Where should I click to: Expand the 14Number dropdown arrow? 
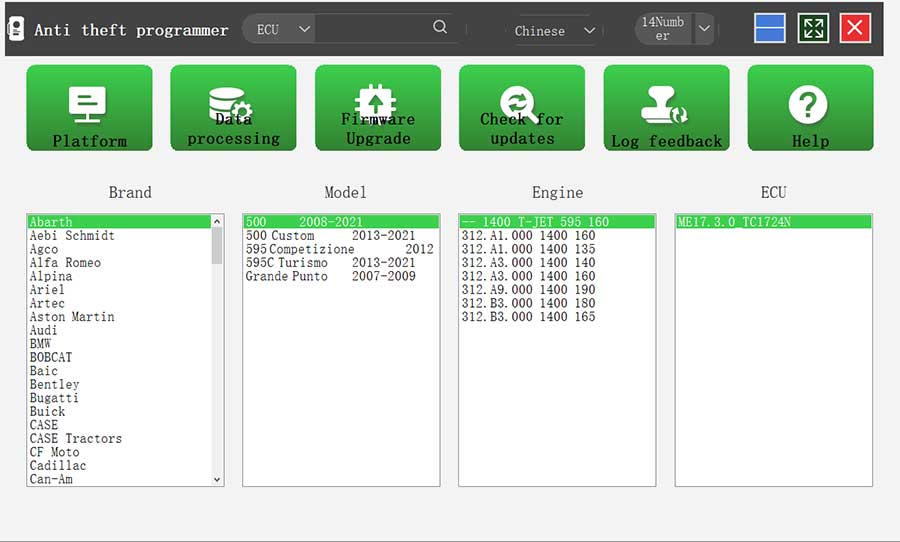(704, 28)
